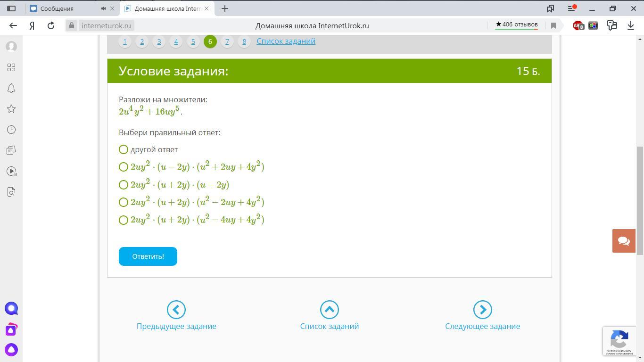
Task: Click the reCAPTCHA badge
Action: (x=619, y=341)
